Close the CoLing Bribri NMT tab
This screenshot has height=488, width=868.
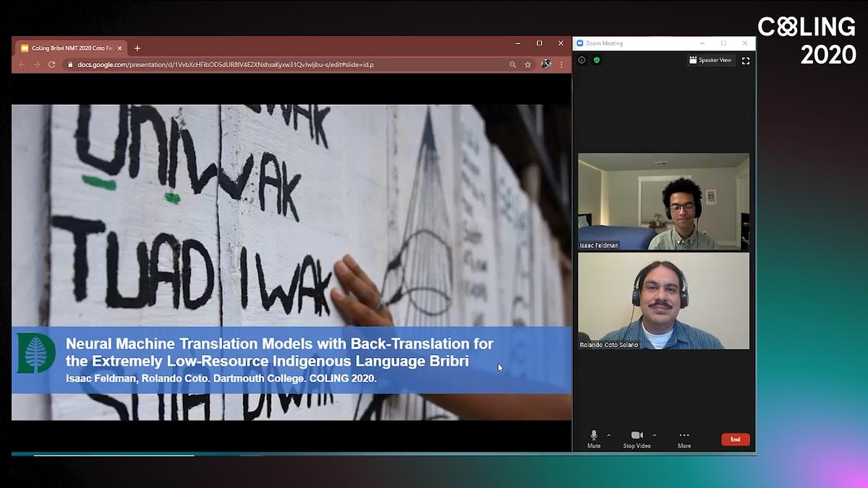click(x=120, y=48)
